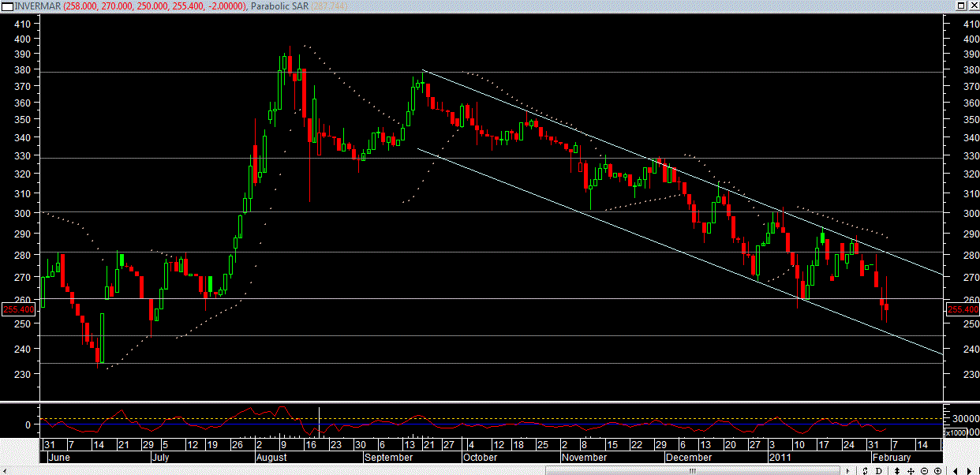The image size is (980, 475).
Task: Step chart forward with right arrow
Action: point(969,471)
